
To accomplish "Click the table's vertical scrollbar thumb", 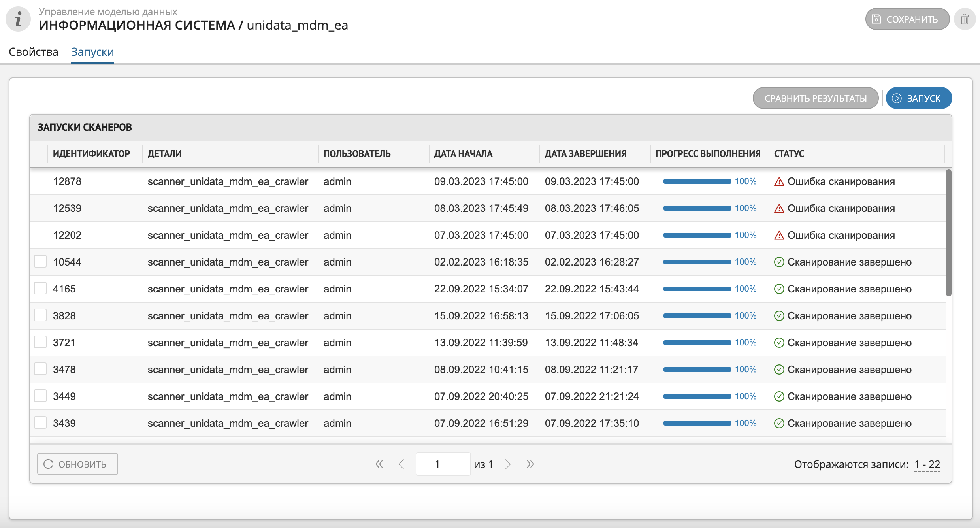I will pyautogui.click(x=948, y=232).
